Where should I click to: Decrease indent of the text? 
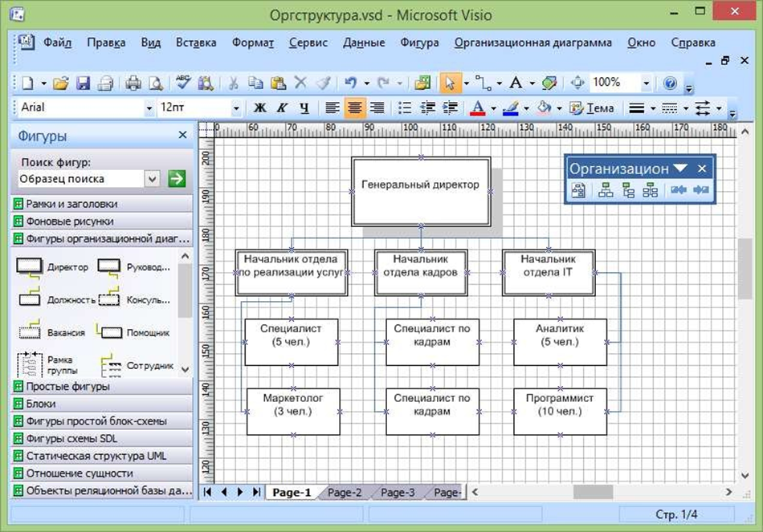[x=427, y=108]
